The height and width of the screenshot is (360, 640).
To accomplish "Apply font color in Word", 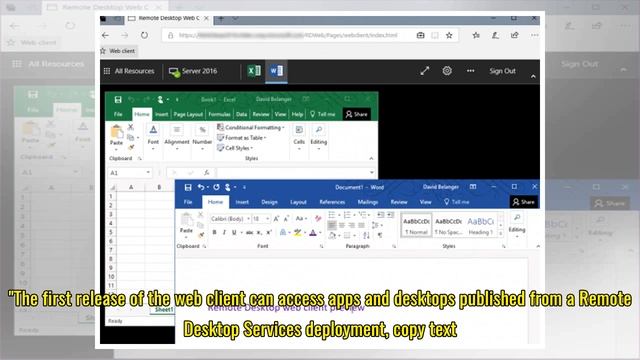I will pos(313,233).
